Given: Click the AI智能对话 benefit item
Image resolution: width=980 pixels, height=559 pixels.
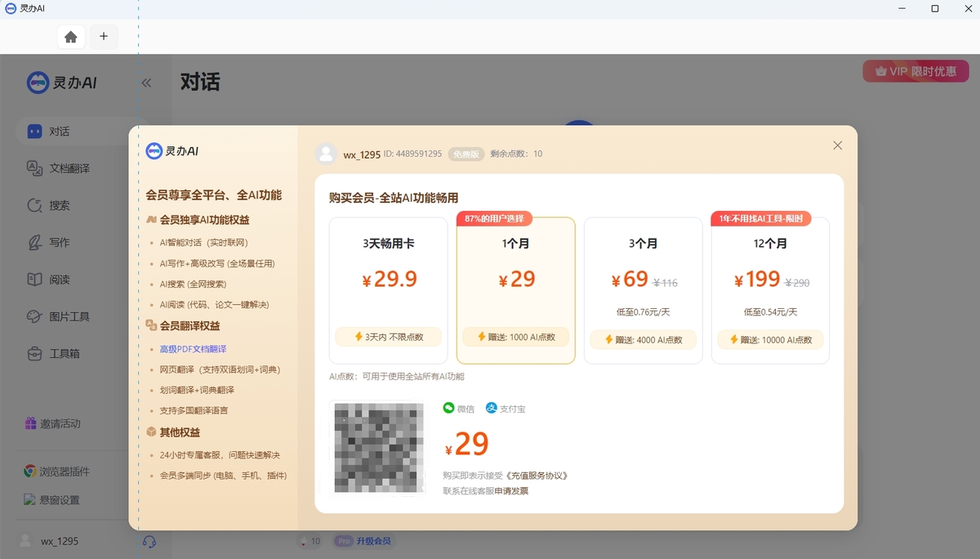Looking at the screenshot, I should (x=203, y=243).
